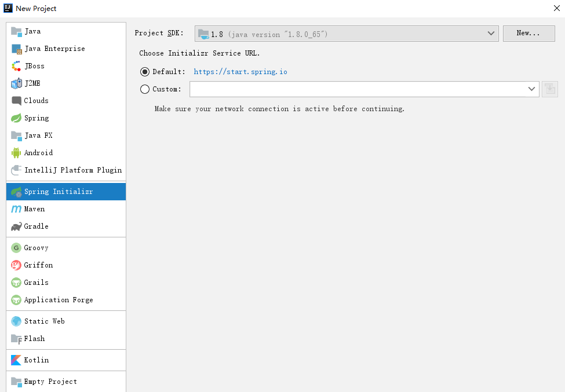
Task: Click the IntelliJ Platform Plugin plug icon
Action: pyautogui.click(x=16, y=170)
